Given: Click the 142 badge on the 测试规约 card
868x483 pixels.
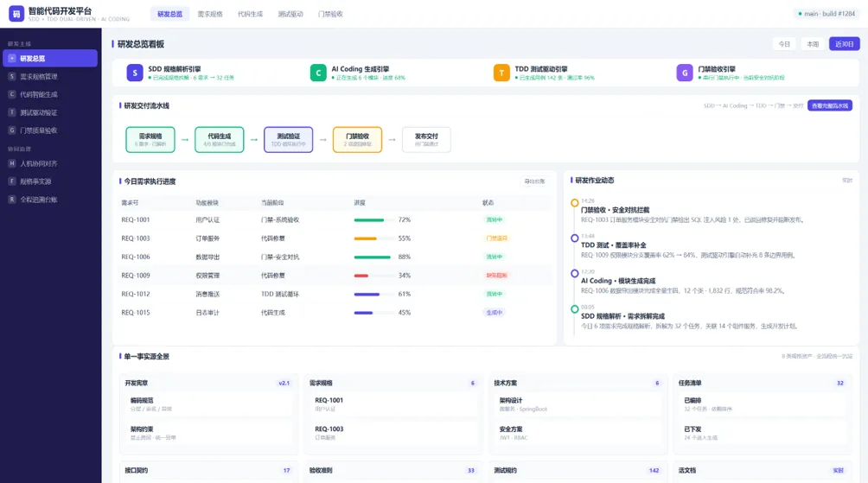Looking at the screenshot, I should click(x=654, y=470).
